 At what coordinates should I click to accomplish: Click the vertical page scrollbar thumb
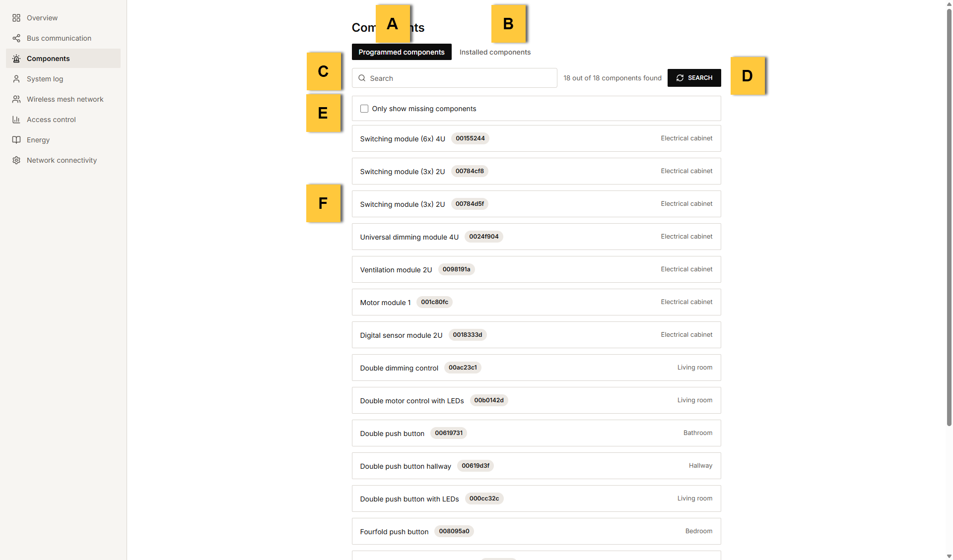click(x=949, y=217)
